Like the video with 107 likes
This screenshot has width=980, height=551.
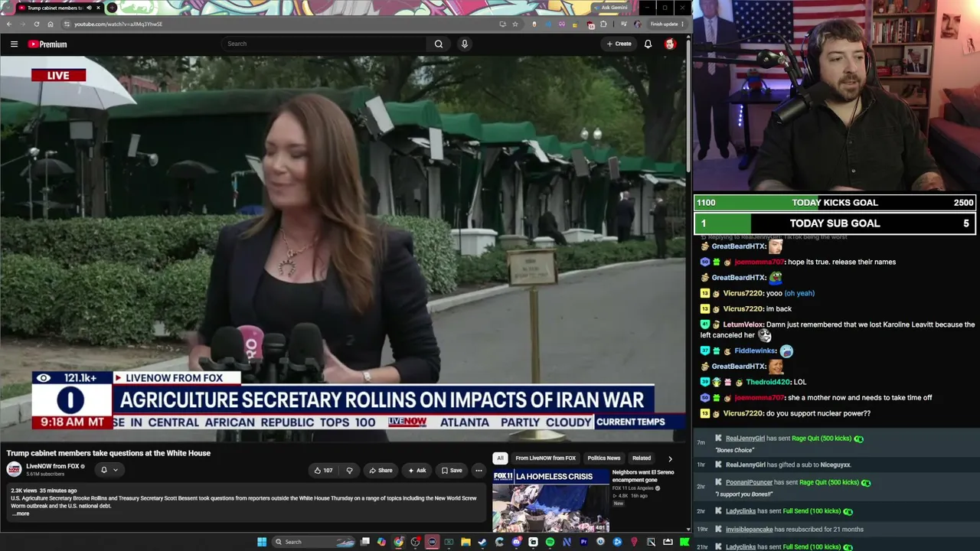pyautogui.click(x=322, y=470)
